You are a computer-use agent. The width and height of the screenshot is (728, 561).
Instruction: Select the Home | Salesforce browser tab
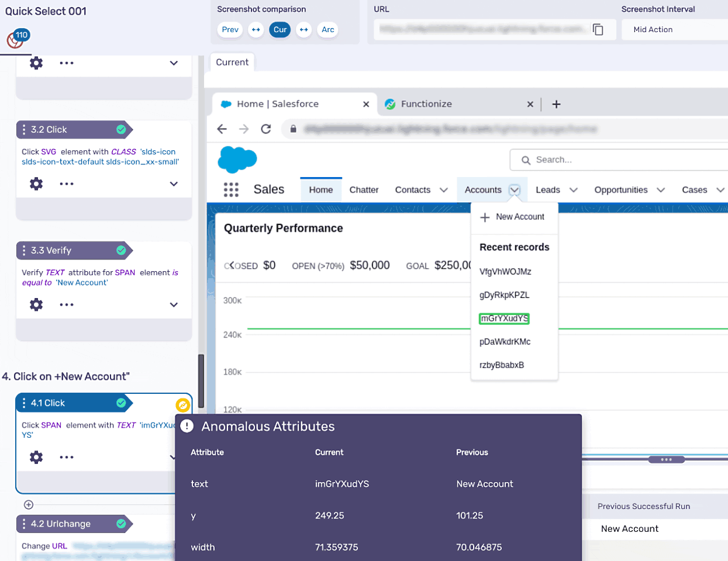(294, 104)
